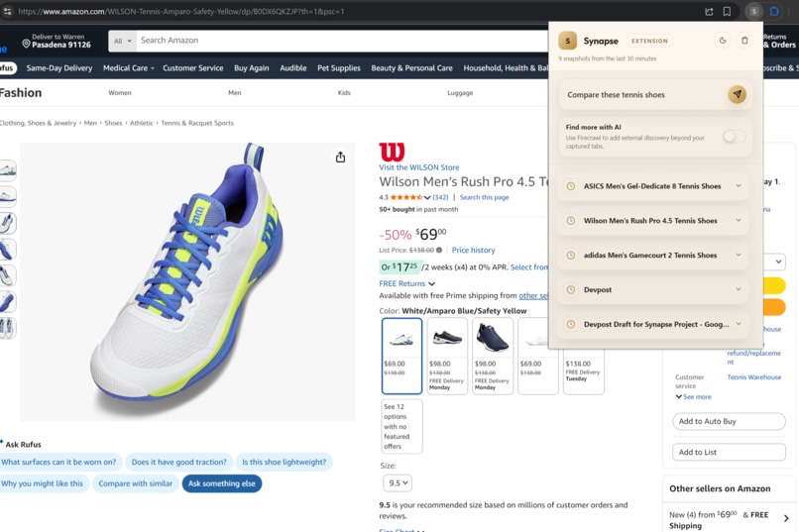
Task: Open rating breakdown chevron beside stars
Action: point(427,197)
